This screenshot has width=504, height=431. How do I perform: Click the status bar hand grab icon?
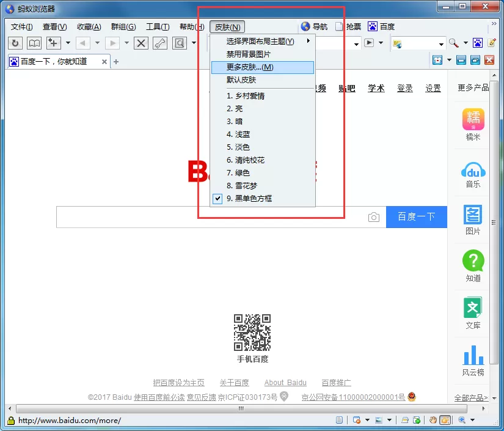pyautogui.click(x=433, y=420)
